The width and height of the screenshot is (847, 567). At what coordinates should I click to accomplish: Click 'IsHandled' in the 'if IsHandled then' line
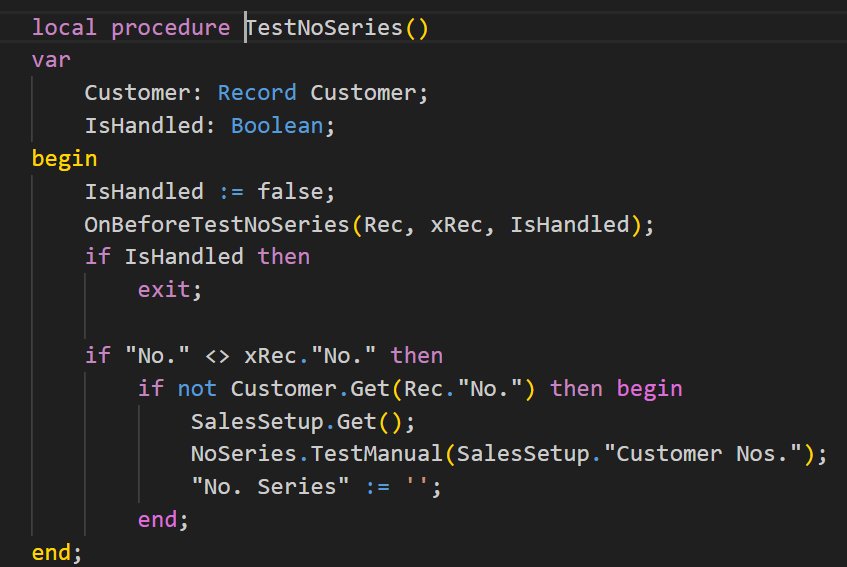pos(184,256)
